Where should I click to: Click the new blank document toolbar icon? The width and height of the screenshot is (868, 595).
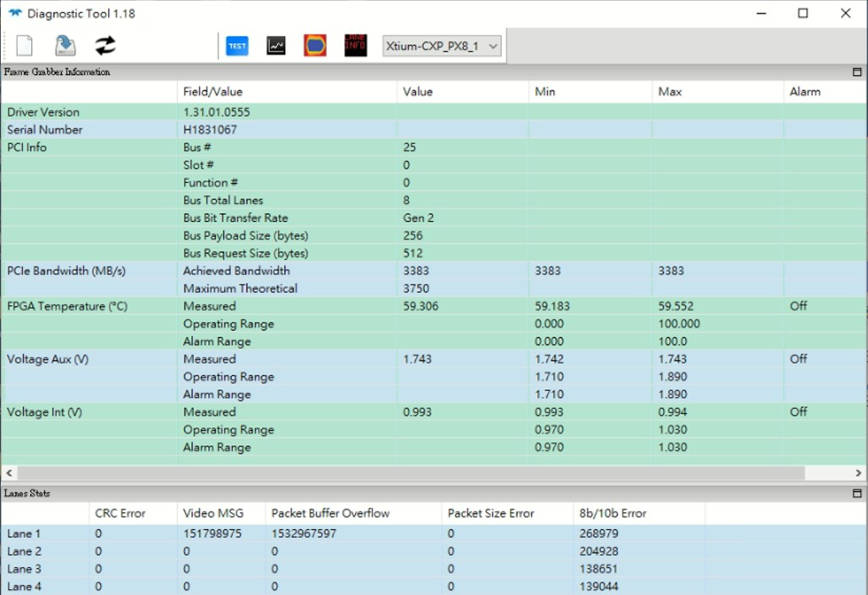pos(25,46)
